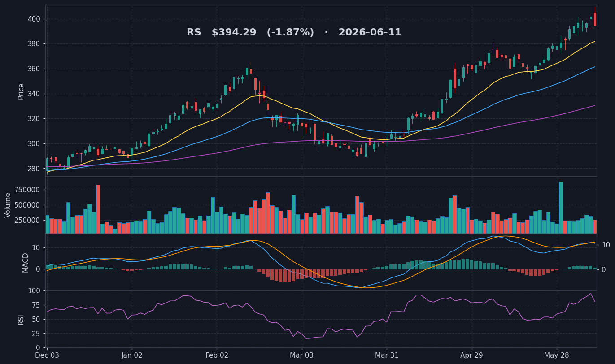Select the RSI axis label
This screenshot has height=364, width=615.
click(x=21, y=319)
